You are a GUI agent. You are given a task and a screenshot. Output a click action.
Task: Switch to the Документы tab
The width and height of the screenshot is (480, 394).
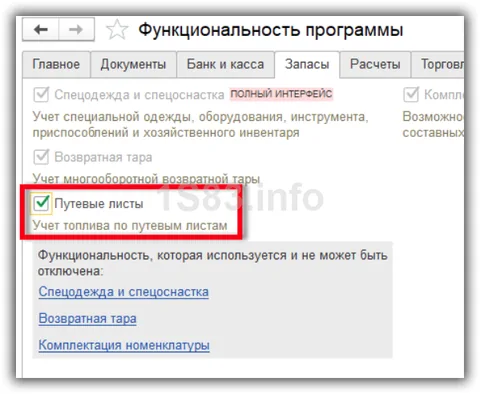point(133,64)
